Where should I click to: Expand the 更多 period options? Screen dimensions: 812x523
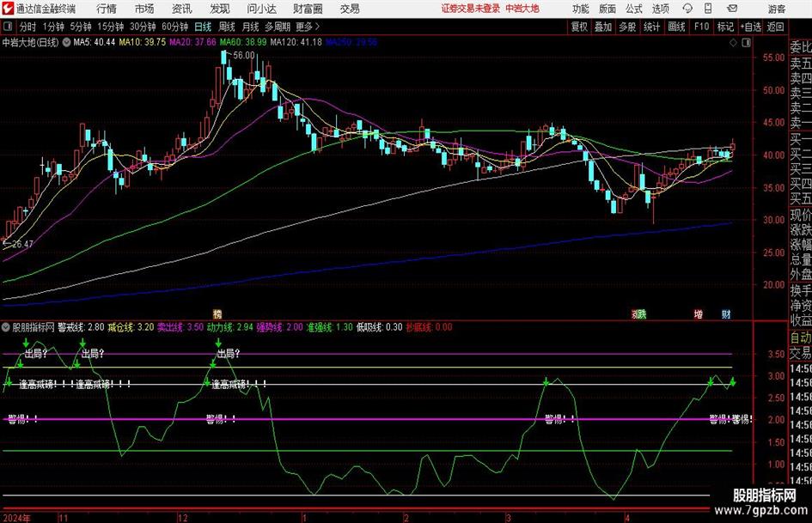pyautogui.click(x=308, y=27)
